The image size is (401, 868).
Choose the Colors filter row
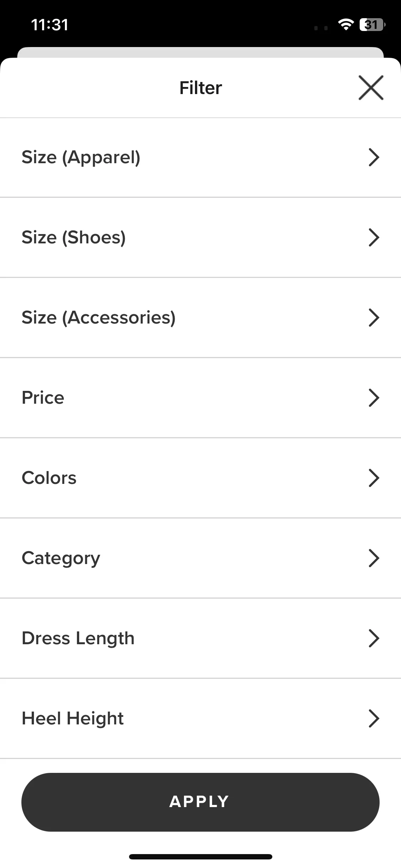pyautogui.click(x=200, y=478)
